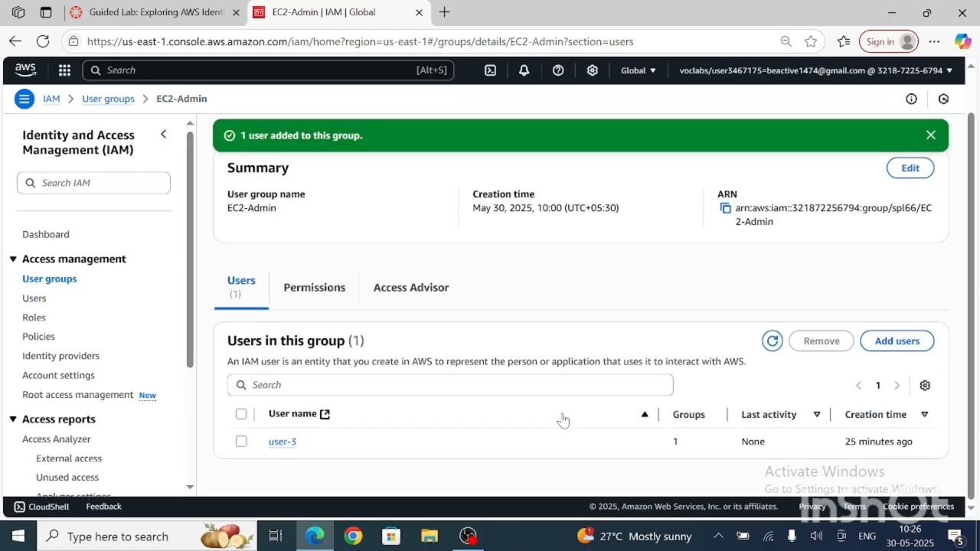Switch to the Guided Lab browser tab
The height and width of the screenshot is (551, 980).
(156, 12)
